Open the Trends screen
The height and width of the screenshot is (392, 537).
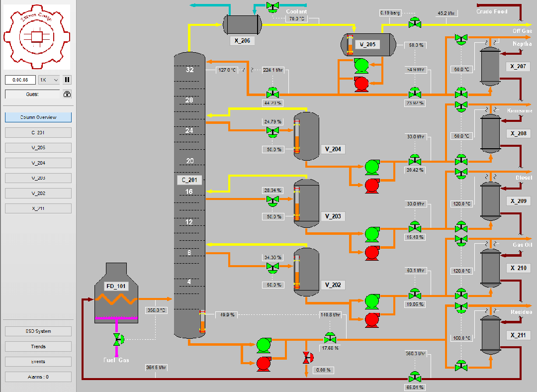tap(38, 346)
